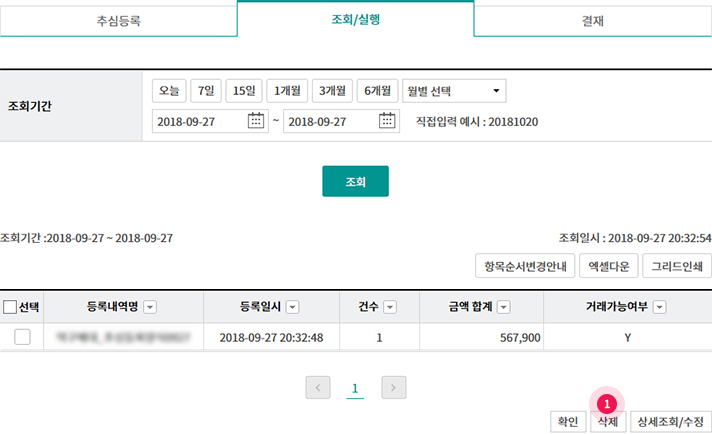Open filter arrow for 등록내역명 column
This screenshot has height=434, width=712.
pyautogui.click(x=150, y=307)
